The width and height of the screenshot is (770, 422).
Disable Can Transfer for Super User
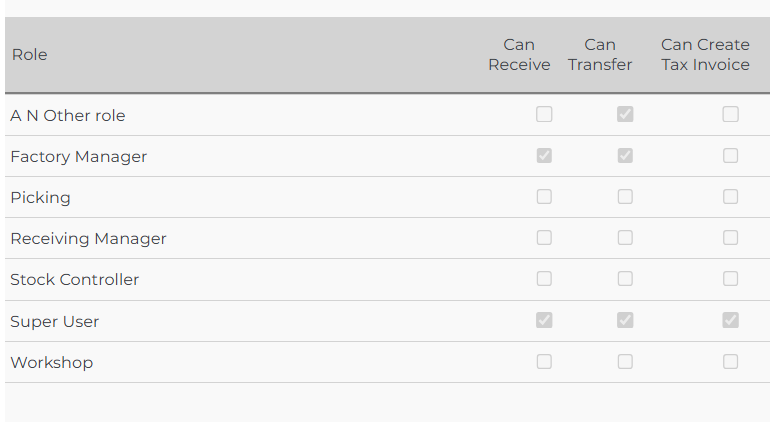click(625, 321)
